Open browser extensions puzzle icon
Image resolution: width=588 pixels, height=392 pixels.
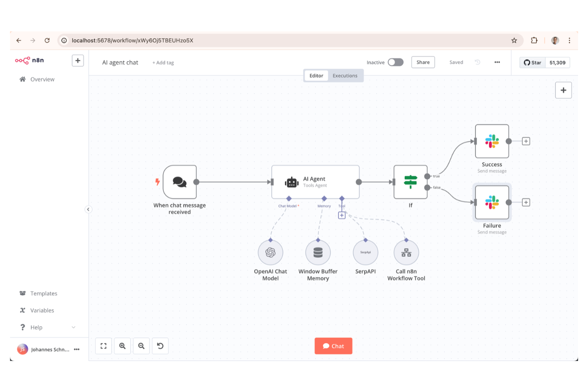point(534,41)
